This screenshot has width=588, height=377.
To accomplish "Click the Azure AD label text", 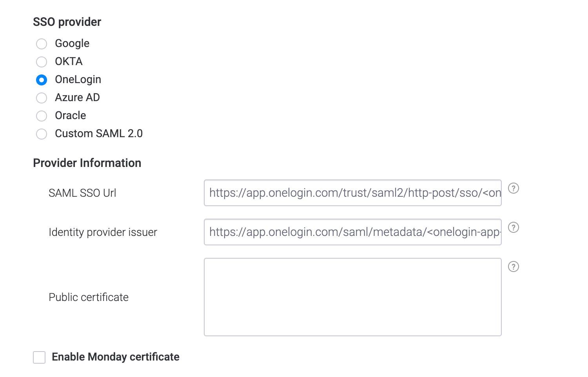I will tap(77, 98).
